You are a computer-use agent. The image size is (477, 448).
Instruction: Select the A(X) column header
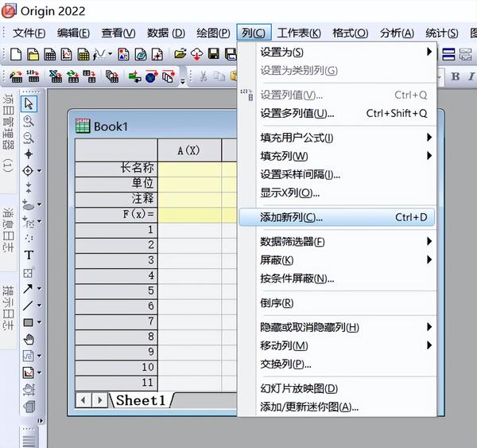point(189,150)
